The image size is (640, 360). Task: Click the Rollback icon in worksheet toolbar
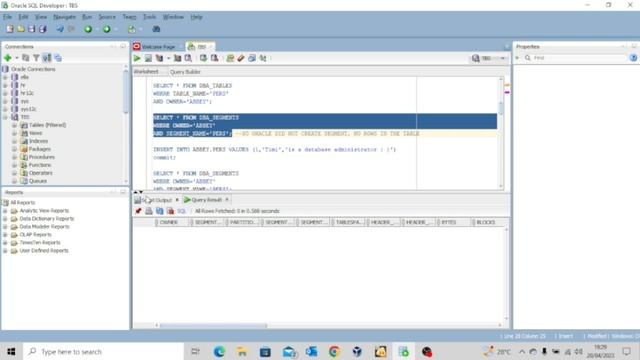214,58
